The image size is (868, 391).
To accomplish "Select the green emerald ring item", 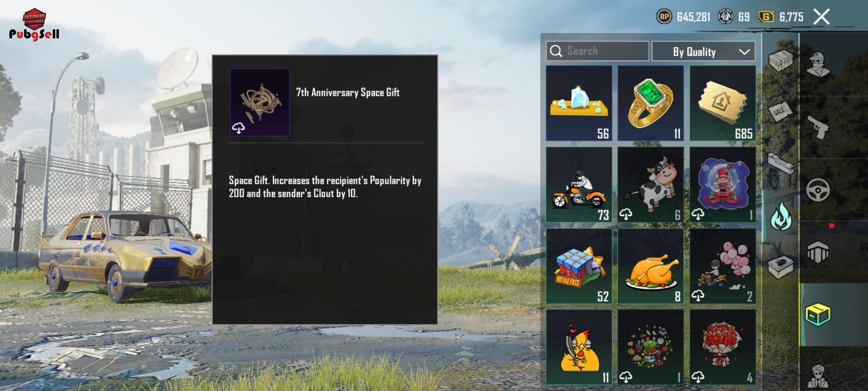I will point(650,103).
